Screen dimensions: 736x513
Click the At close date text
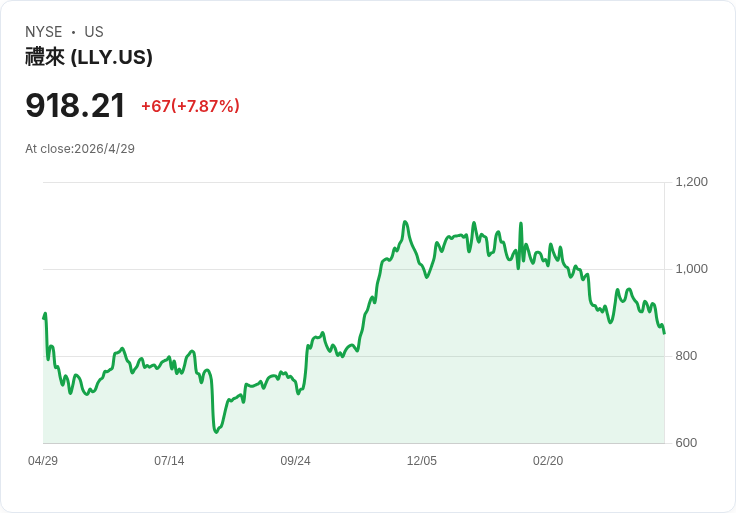(80, 149)
